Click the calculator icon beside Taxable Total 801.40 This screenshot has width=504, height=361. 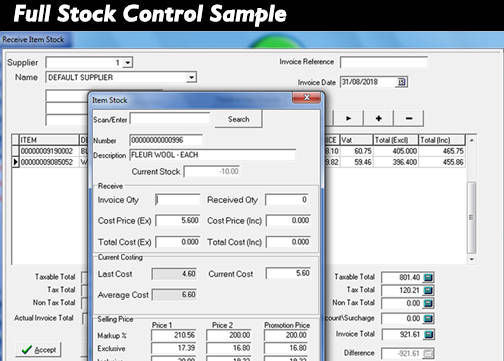pyautogui.click(x=428, y=277)
